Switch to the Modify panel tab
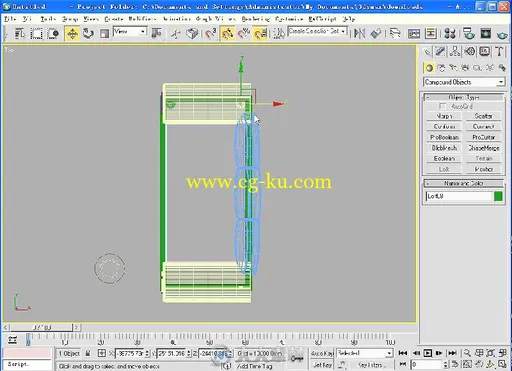 coord(440,52)
